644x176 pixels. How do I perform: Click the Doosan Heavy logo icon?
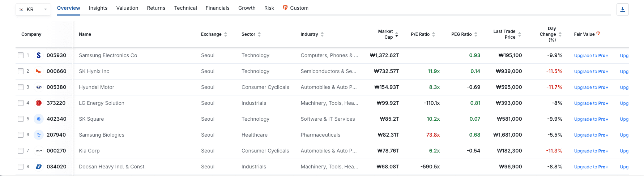pyautogui.click(x=39, y=167)
